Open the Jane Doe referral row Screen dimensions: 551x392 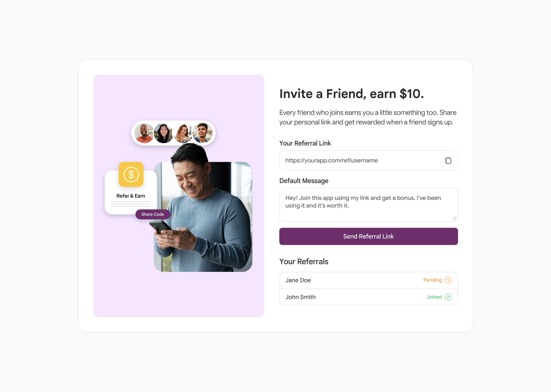point(369,280)
